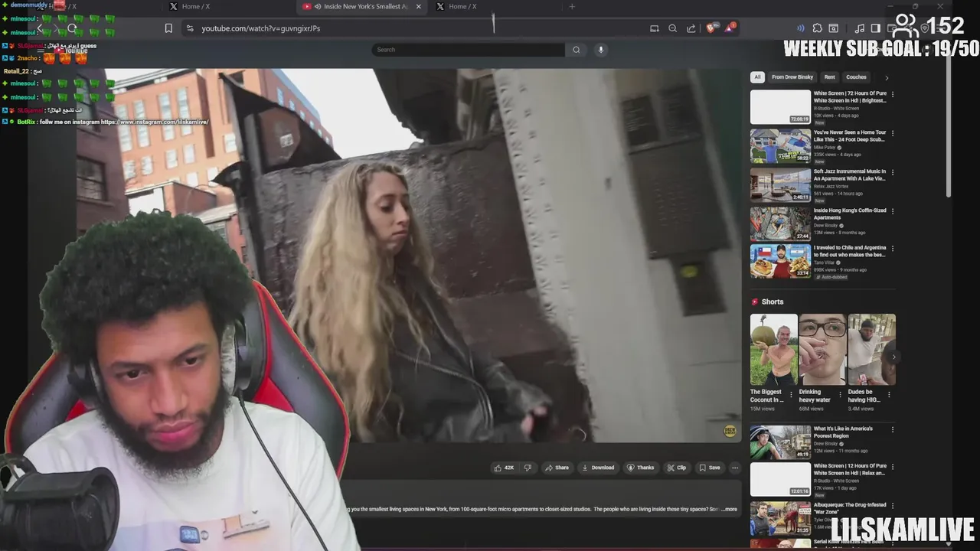The height and width of the screenshot is (551, 980).
Task: Open options for Chile and Argentina video
Action: click(x=893, y=249)
